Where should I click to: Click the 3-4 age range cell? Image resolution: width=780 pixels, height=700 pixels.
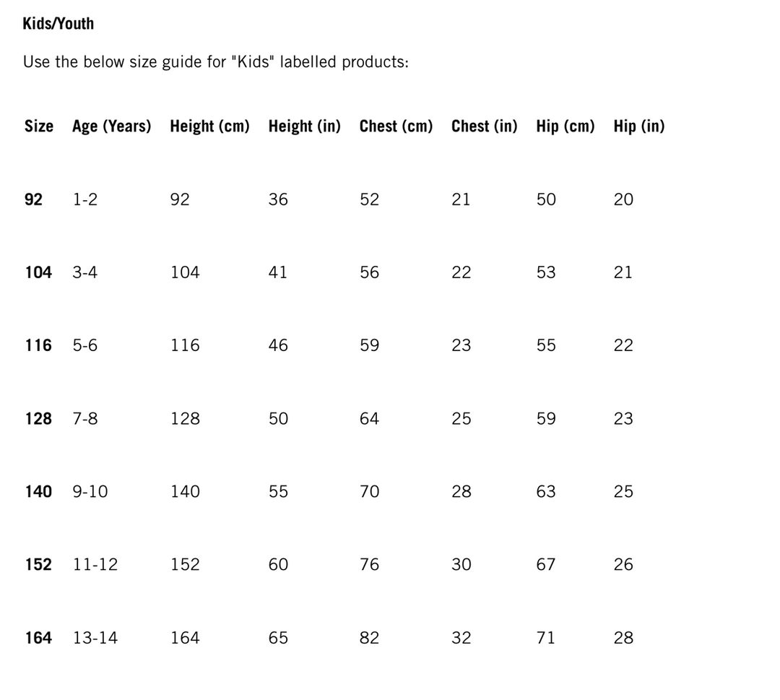pos(85,272)
